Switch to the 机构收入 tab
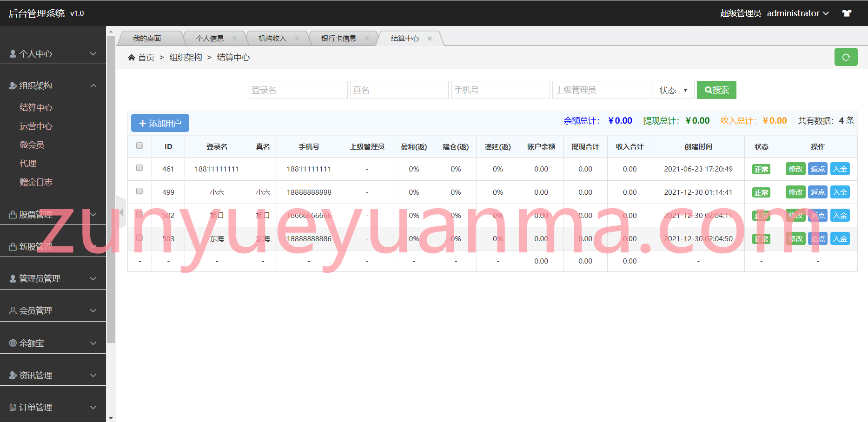 point(272,39)
